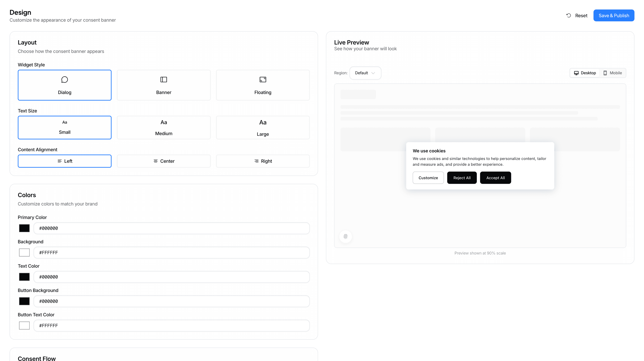Align content to the Center

164,161
